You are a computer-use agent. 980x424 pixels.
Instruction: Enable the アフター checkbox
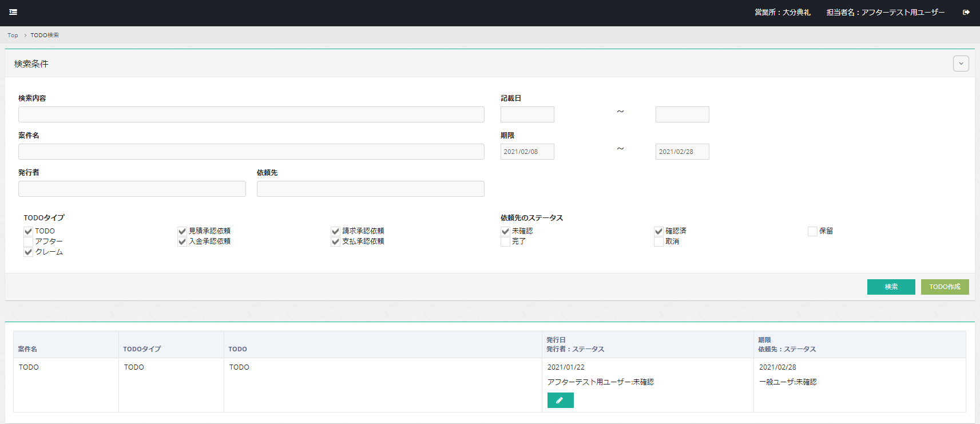pyautogui.click(x=28, y=241)
